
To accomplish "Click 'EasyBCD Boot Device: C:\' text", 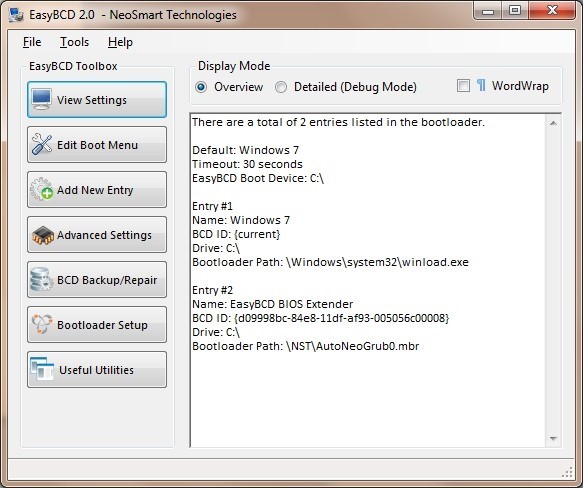I will [x=258, y=178].
